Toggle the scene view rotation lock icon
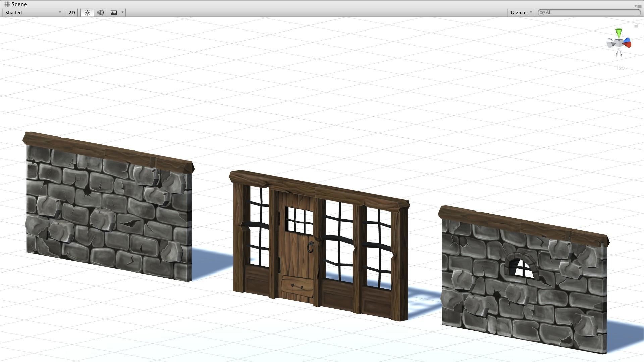The image size is (644, 362). [x=636, y=26]
